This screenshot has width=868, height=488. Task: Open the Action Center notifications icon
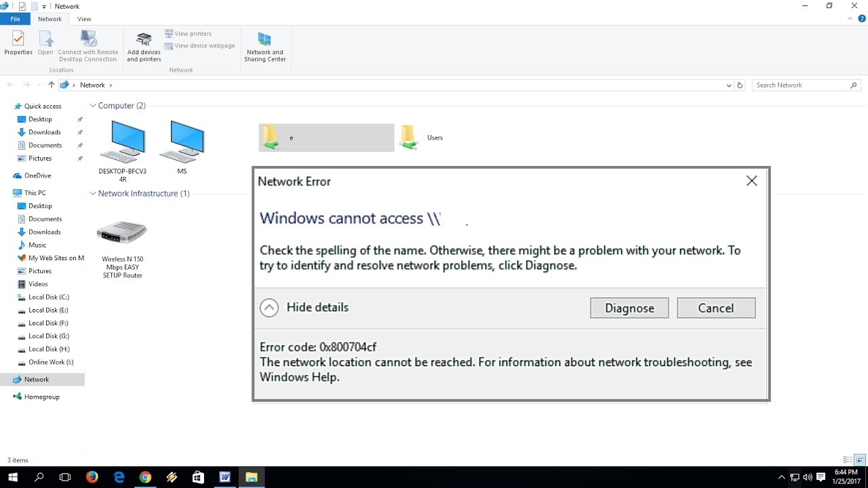pyautogui.click(x=821, y=477)
